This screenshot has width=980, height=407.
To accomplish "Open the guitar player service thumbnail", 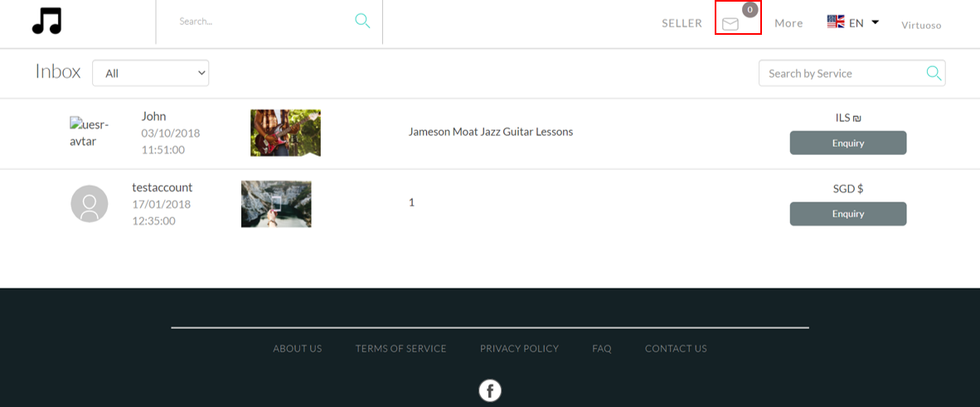I will [285, 133].
